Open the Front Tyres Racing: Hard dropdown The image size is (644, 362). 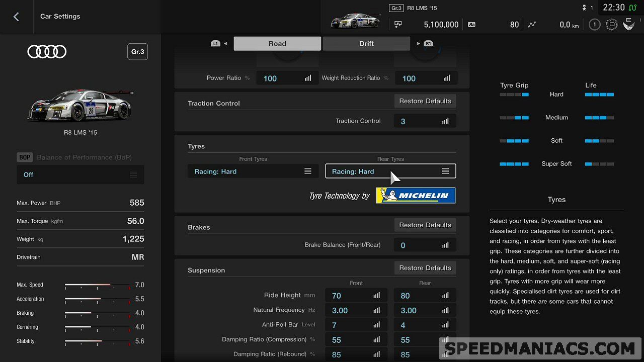tap(253, 171)
